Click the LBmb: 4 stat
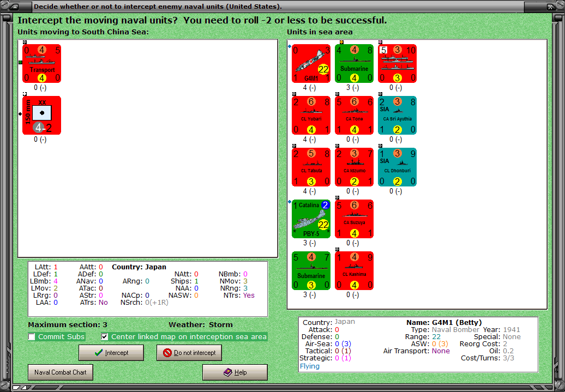 tap(44, 281)
